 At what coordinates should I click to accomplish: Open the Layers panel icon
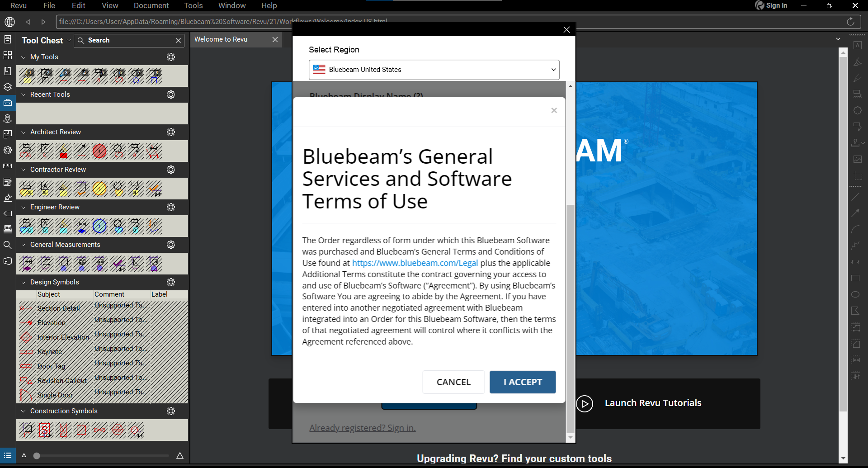coord(8,87)
